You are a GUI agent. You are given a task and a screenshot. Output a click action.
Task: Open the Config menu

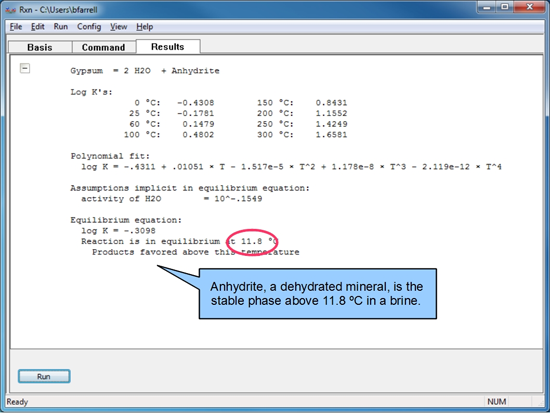click(x=89, y=27)
